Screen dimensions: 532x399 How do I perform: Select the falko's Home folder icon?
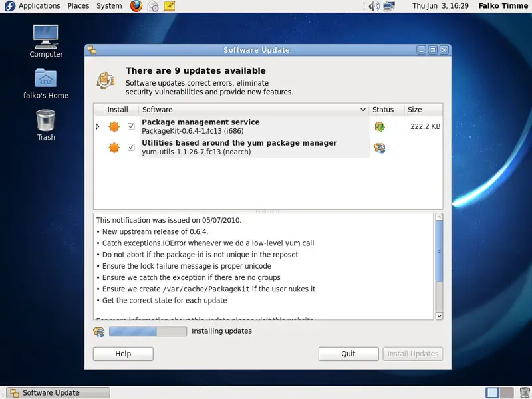click(46, 84)
